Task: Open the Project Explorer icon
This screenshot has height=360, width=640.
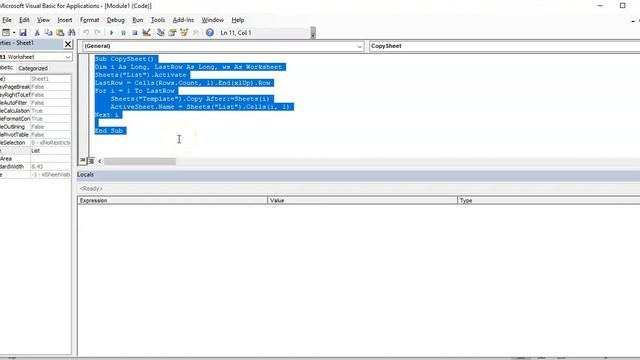Action: coord(160,33)
